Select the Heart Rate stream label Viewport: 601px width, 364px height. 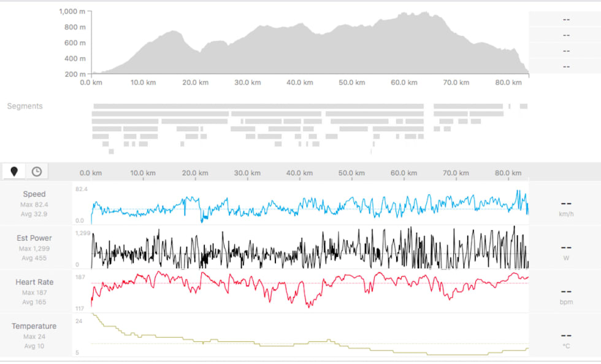pos(34,282)
